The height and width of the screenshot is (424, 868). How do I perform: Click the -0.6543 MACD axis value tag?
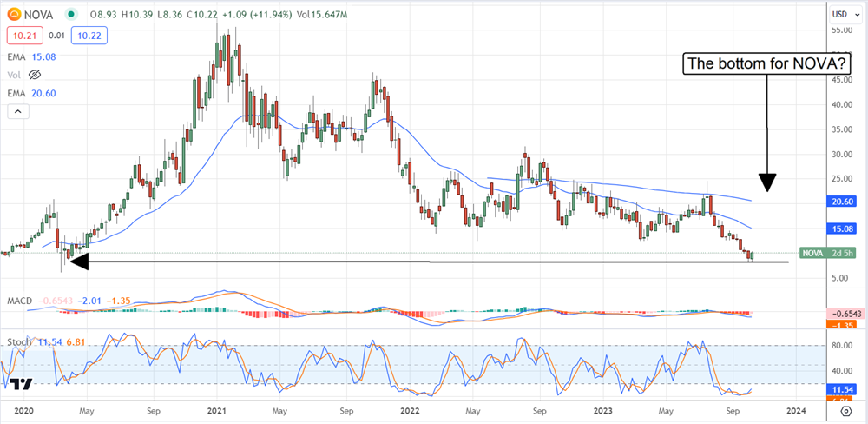coord(845,313)
